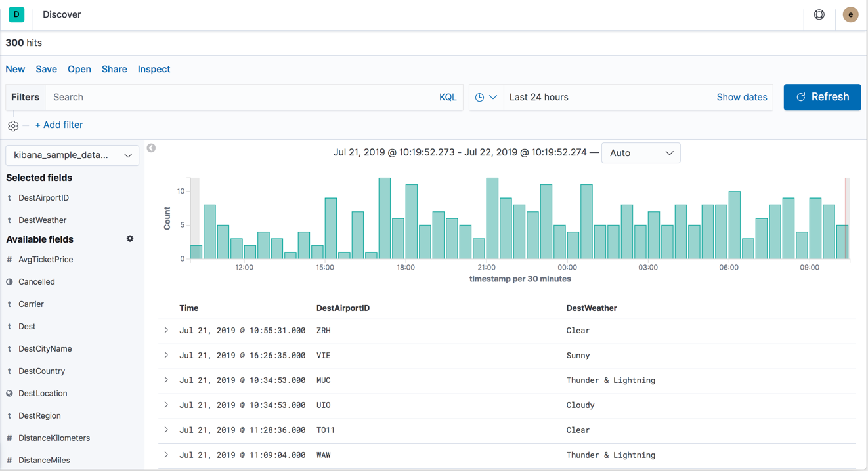Click the tallest histogram bar near 21:00

pos(492,218)
